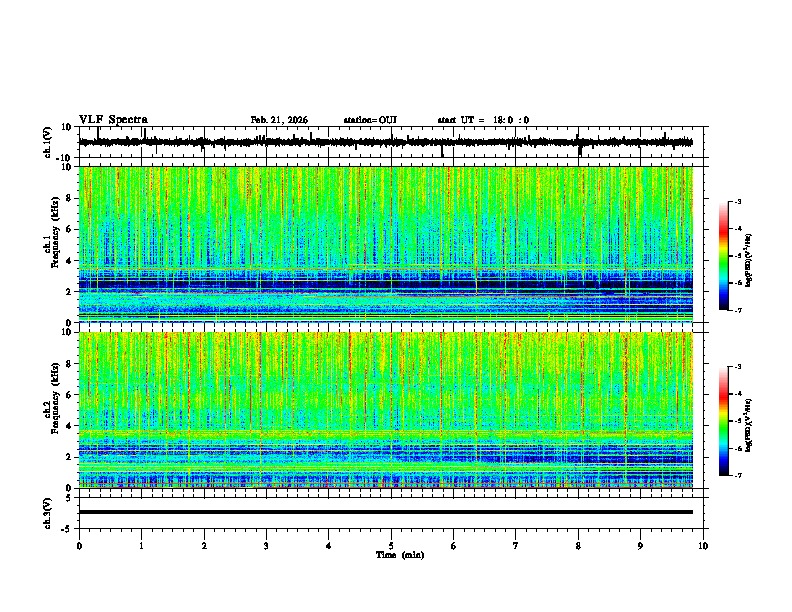This screenshot has height=612, width=792.
Task: Click the "-7" tick on ch.1 colorbar
Action: [738, 310]
